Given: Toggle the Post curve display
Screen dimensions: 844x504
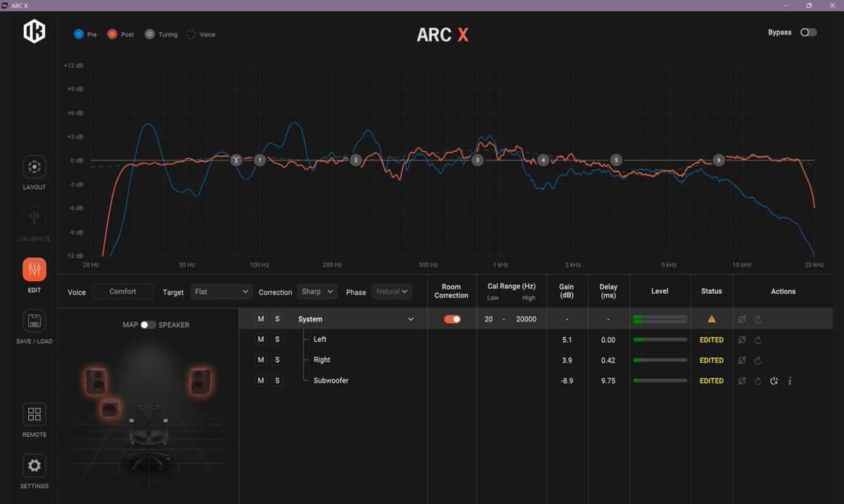Looking at the screenshot, I should pyautogui.click(x=112, y=34).
